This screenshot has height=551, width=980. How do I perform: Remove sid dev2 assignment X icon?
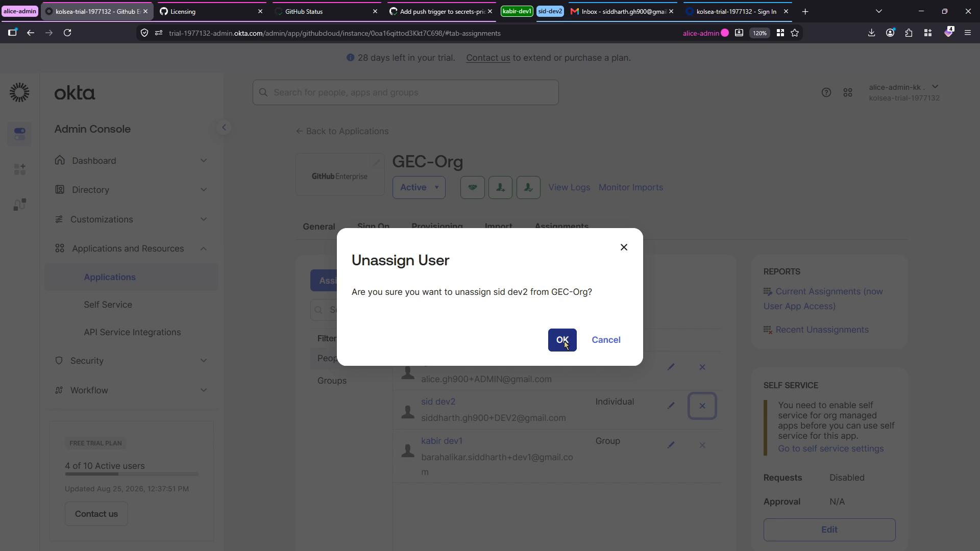(702, 406)
